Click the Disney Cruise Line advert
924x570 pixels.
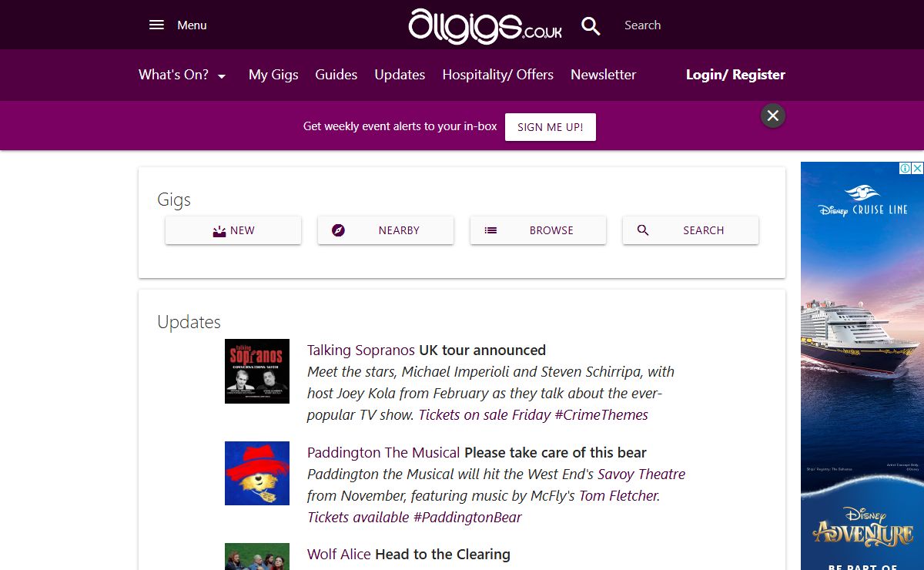coord(862,366)
